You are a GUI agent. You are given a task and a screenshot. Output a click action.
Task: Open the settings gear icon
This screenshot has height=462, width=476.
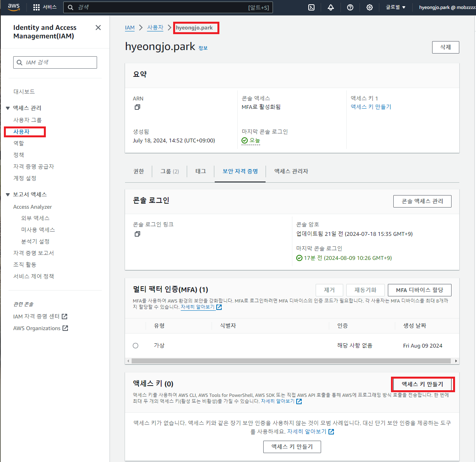click(x=370, y=7)
